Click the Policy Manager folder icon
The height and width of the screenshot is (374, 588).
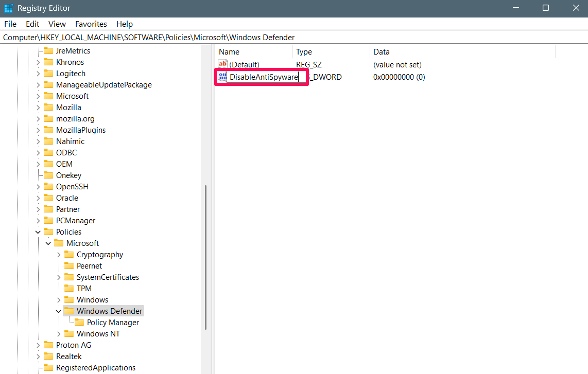[x=79, y=322]
